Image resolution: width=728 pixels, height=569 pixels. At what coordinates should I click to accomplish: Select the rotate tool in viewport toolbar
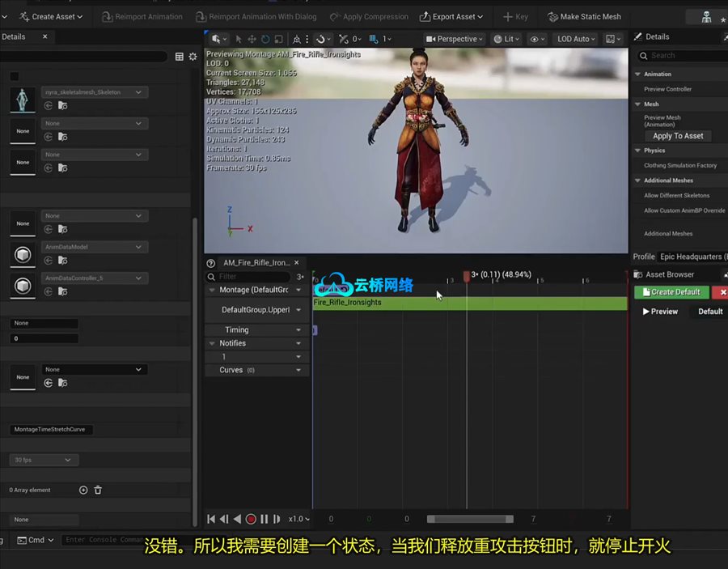pyautogui.click(x=265, y=39)
